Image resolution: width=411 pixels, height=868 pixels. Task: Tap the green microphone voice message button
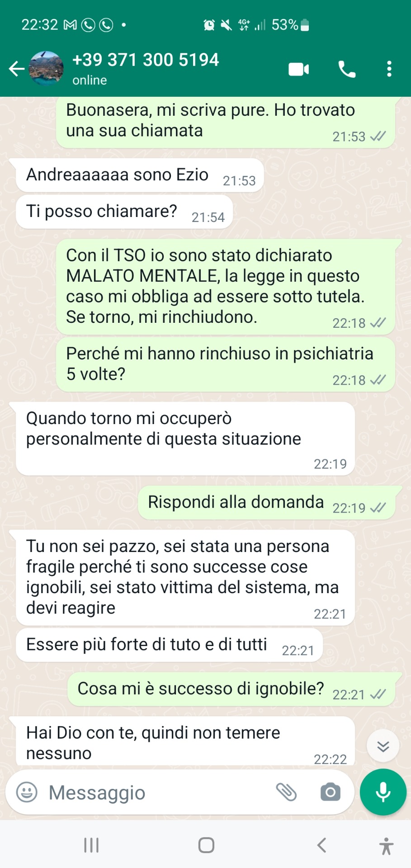click(383, 792)
